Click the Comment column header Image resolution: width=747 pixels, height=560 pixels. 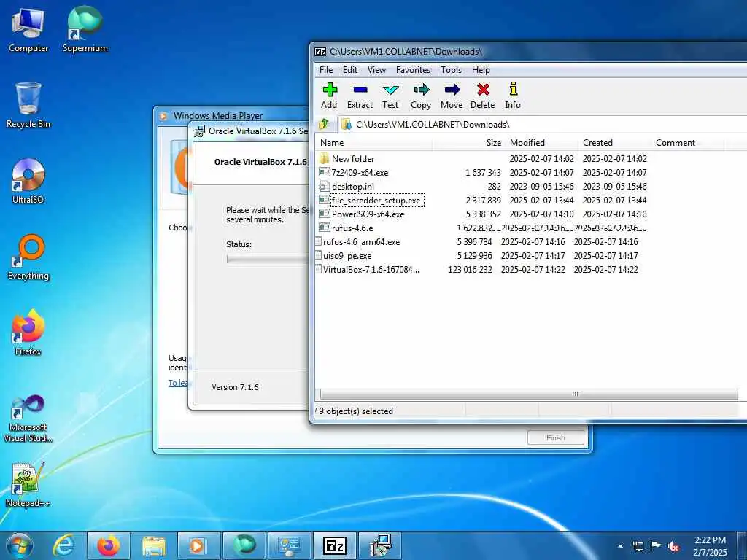688,143
